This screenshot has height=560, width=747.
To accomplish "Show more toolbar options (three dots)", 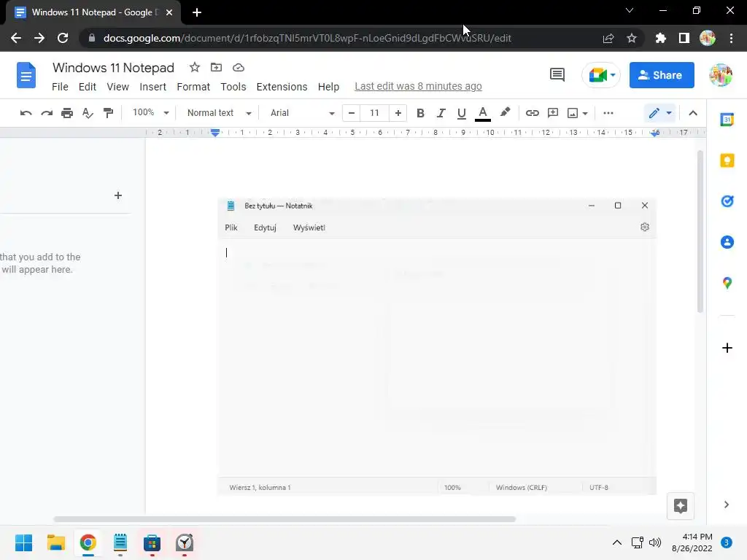I will (608, 113).
